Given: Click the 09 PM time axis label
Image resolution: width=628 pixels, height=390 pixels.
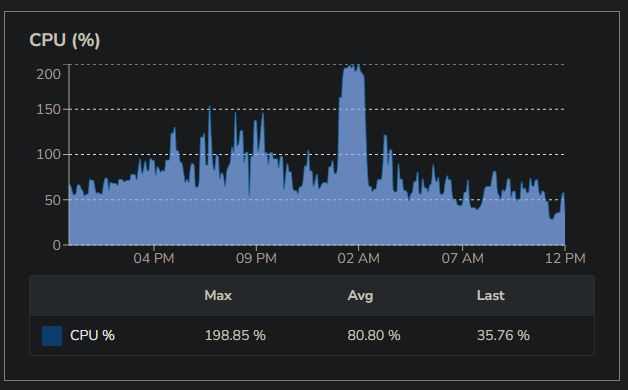Looking at the screenshot, I should (256, 258).
